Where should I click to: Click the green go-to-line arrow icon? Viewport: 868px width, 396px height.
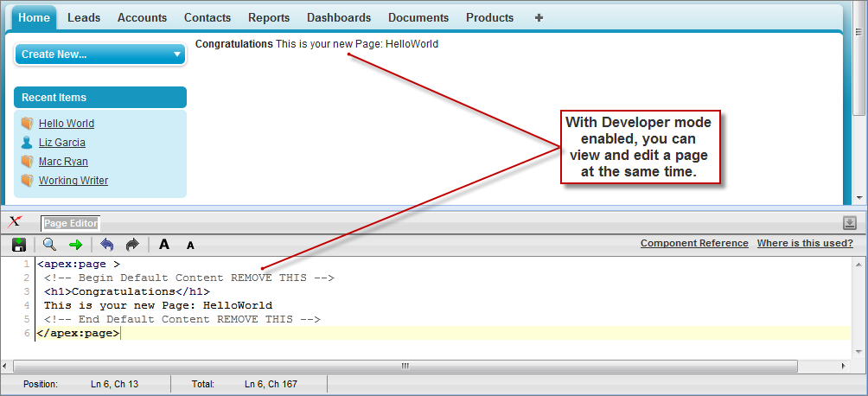coord(75,245)
